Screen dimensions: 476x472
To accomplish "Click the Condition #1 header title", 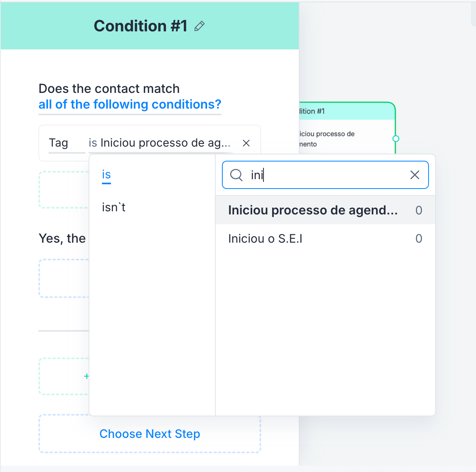I will (x=141, y=26).
